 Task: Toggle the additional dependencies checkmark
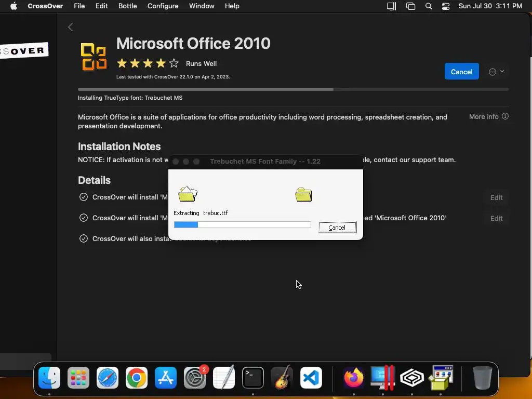click(84, 238)
